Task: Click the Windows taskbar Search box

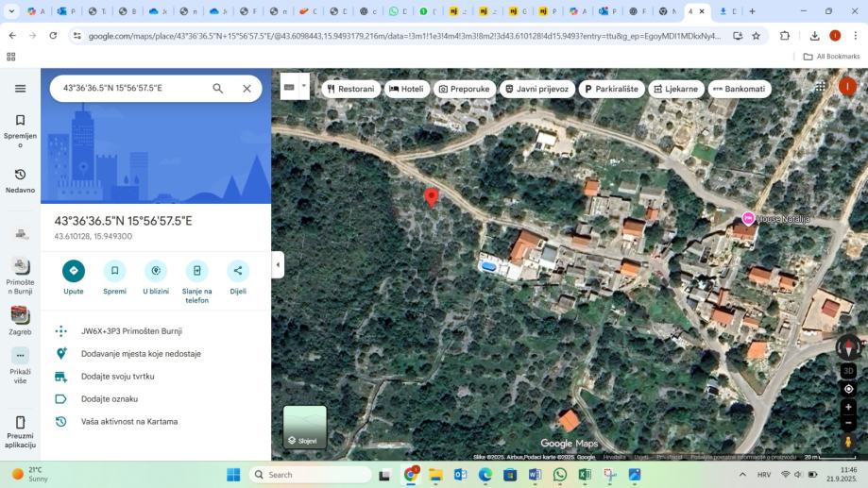Action: coord(311,475)
